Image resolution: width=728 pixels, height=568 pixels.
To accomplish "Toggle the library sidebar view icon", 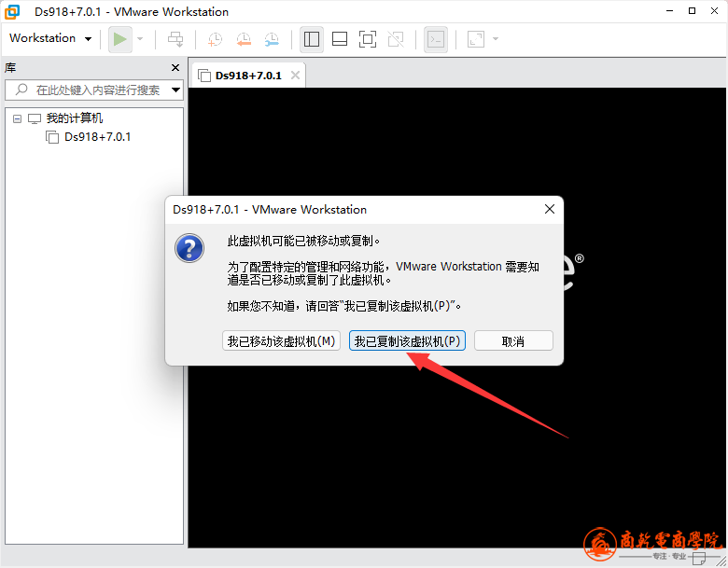I will tap(312, 39).
